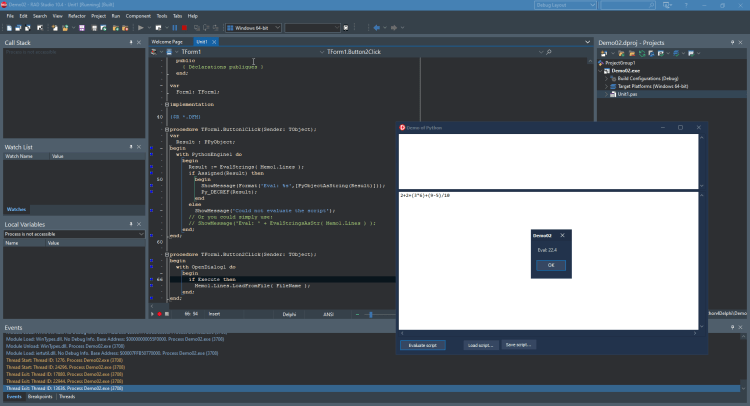Select the ProjectGroup1 tree node

[x=620, y=63]
